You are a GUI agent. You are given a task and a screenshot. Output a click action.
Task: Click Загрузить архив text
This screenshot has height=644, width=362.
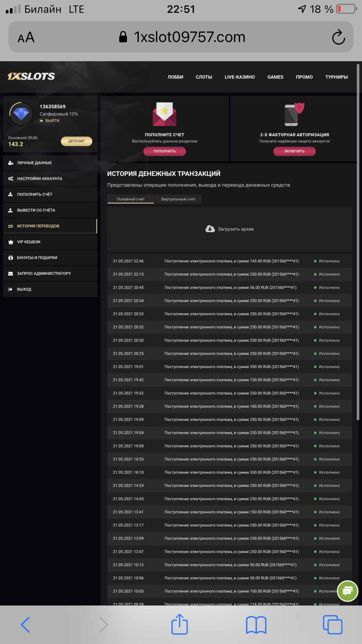(236, 229)
